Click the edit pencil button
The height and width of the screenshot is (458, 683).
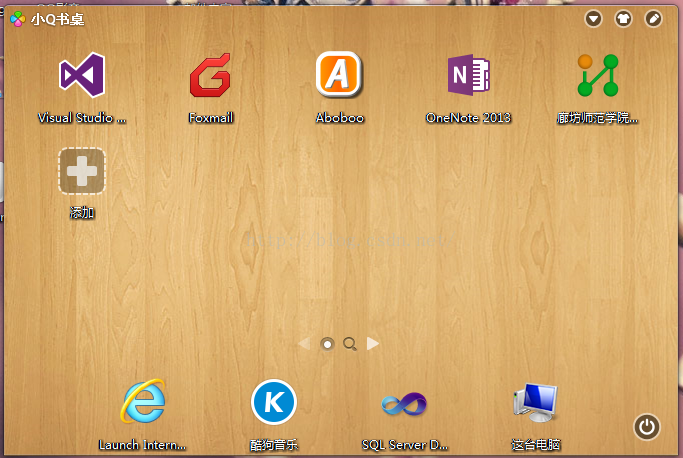pos(653,19)
